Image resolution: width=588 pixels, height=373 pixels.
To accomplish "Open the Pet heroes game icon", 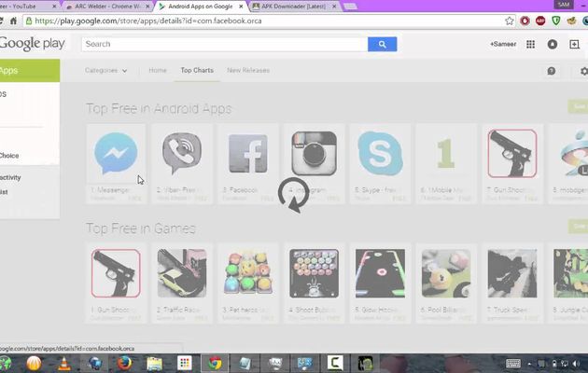I will [x=248, y=273].
